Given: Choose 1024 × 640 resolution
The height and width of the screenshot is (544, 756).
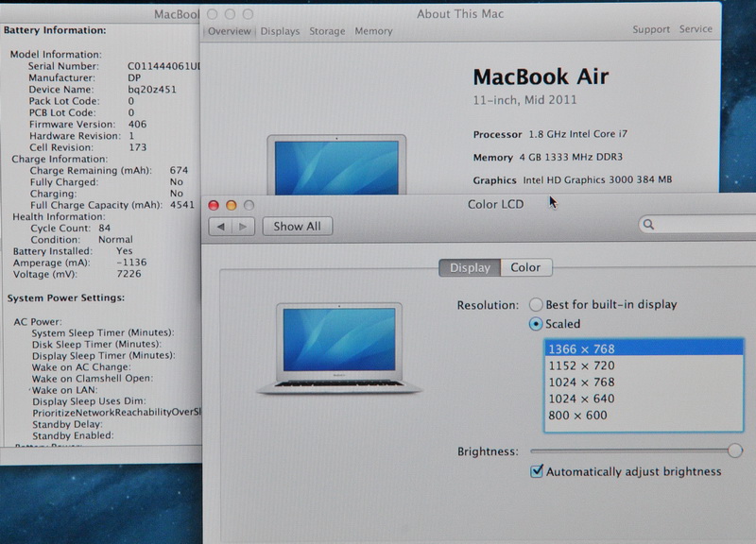Looking at the screenshot, I should coord(644,399).
